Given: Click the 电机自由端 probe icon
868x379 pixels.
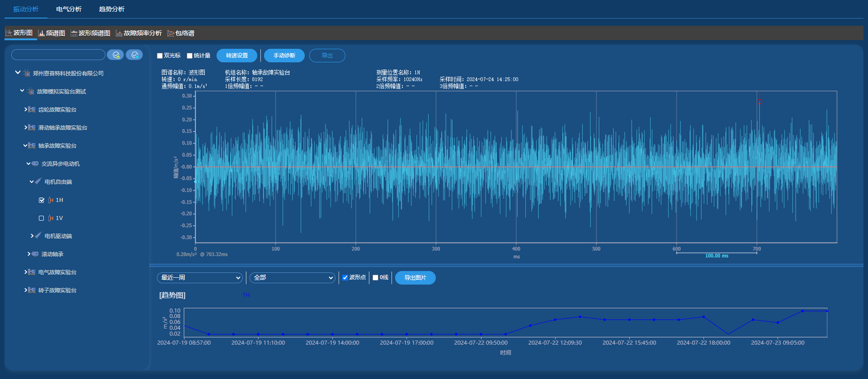Looking at the screenshot, I should (38, 181).
